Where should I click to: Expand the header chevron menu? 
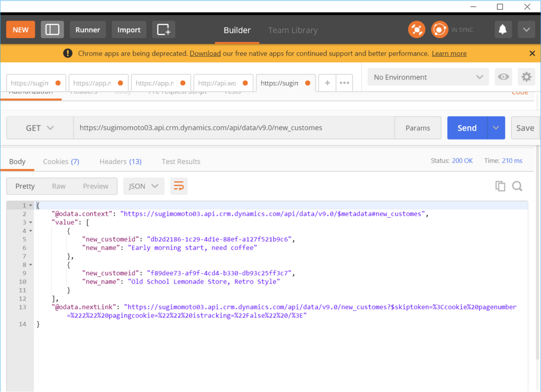coord(526,30)
